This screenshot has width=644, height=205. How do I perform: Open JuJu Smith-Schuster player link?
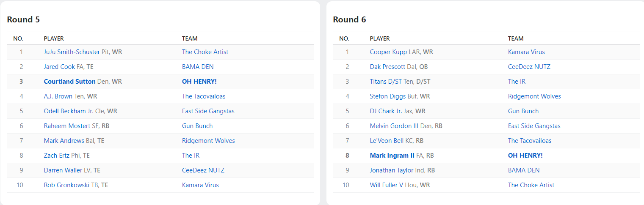coord(72,52)
